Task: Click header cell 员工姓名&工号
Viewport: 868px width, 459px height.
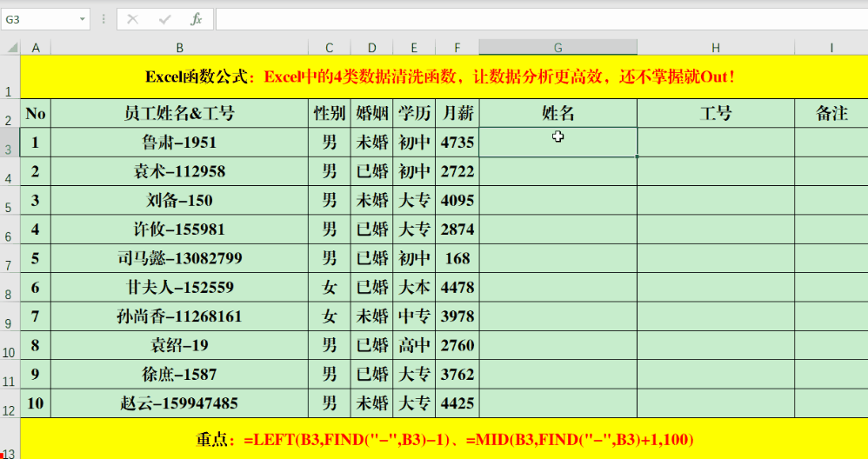Action: [179, 113]
